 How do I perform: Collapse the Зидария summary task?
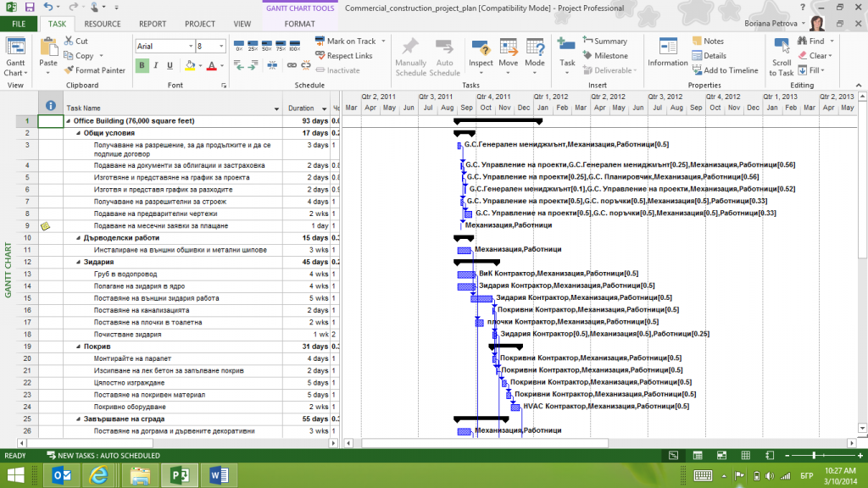coord(79,262)
